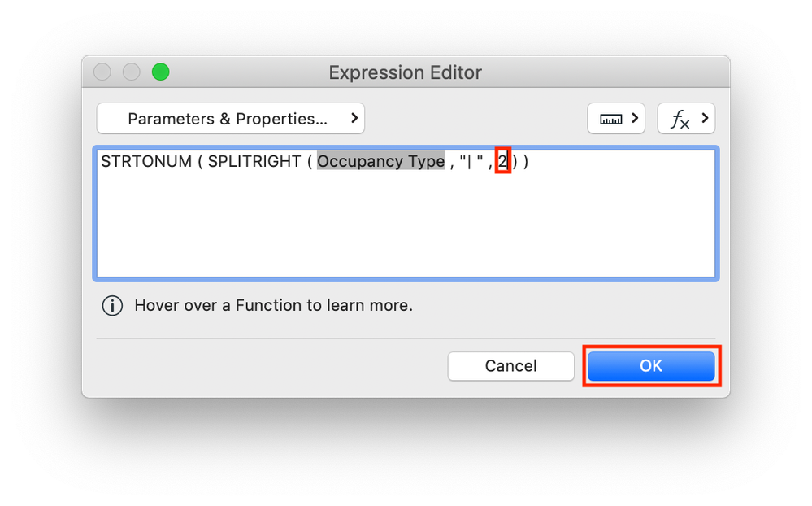
Task: Expand the arrow beside the fx icon
Action: click(x=704, y=119)
